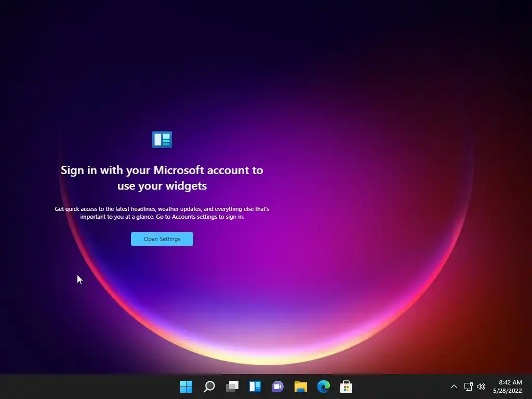Click the Open Settings button

pos(162,239)
